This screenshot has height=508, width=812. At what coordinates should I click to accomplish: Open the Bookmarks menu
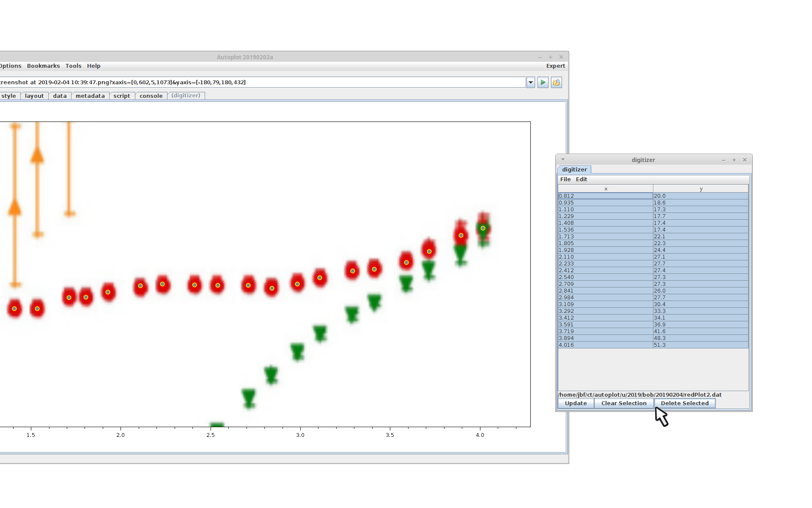pos(44,66)
